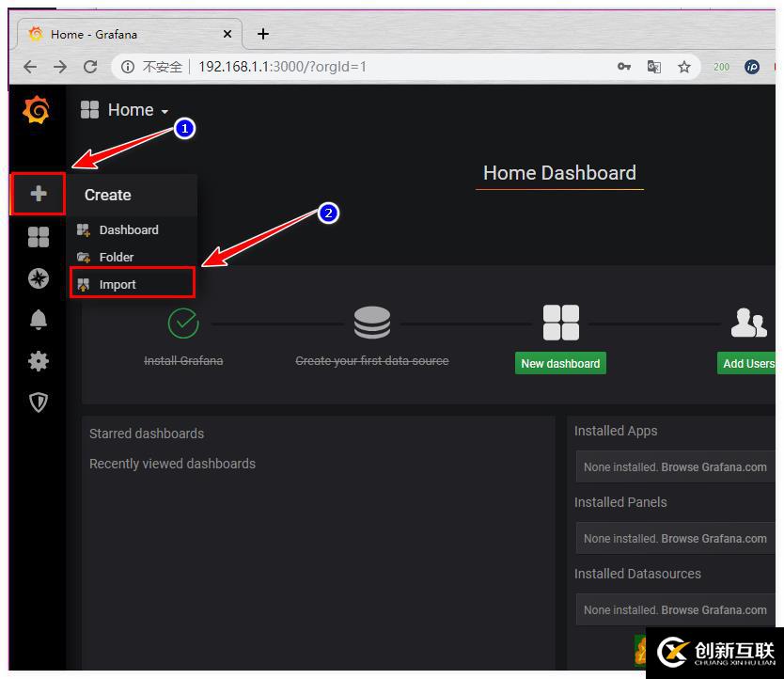Click the database data source step icon
This screenshot has width=784, height=679.
(372, 323)
